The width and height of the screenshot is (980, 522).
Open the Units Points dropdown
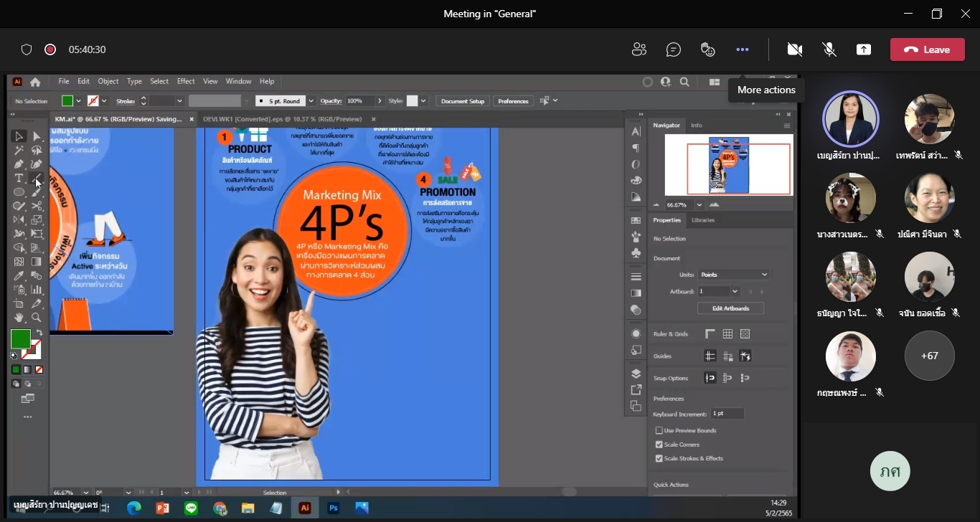pyautogui.click(x=733, y=275)
